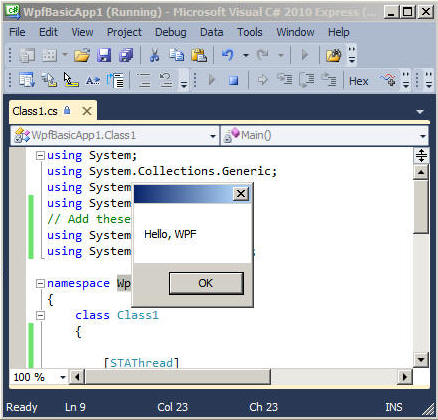Open standard toolbar options overflow

point(352,55)
